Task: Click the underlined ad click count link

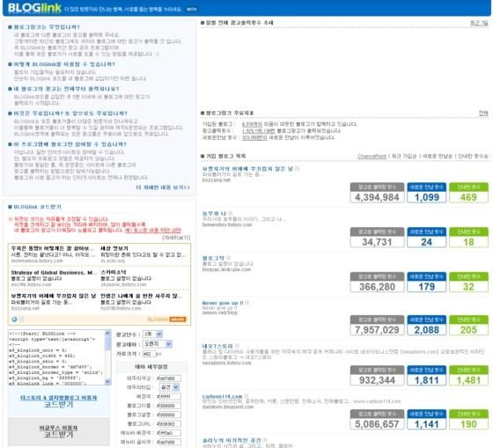Action: point(259,131)
